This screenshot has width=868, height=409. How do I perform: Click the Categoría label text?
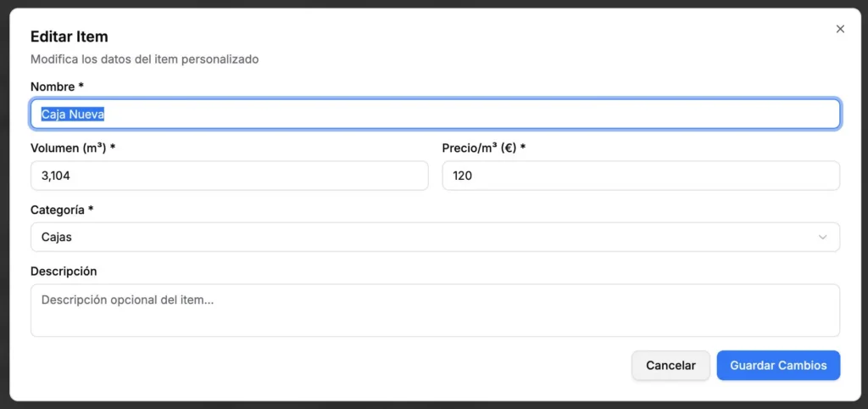point(61,209)
